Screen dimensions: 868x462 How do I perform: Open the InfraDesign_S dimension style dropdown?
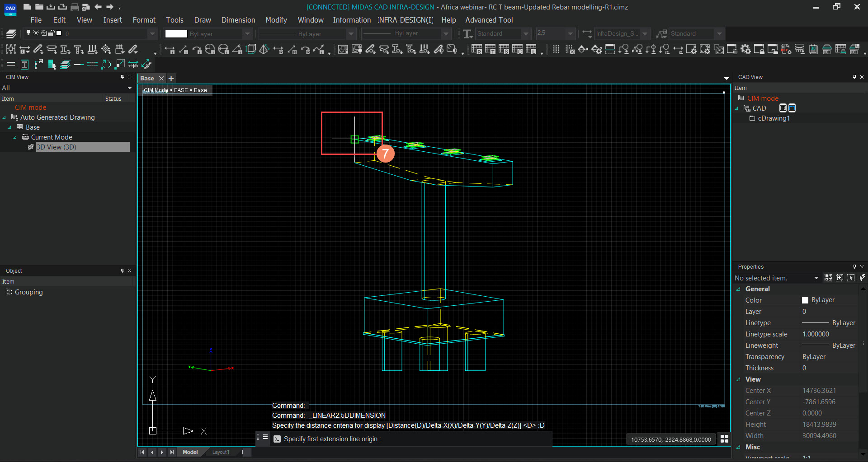click(645, 33)
